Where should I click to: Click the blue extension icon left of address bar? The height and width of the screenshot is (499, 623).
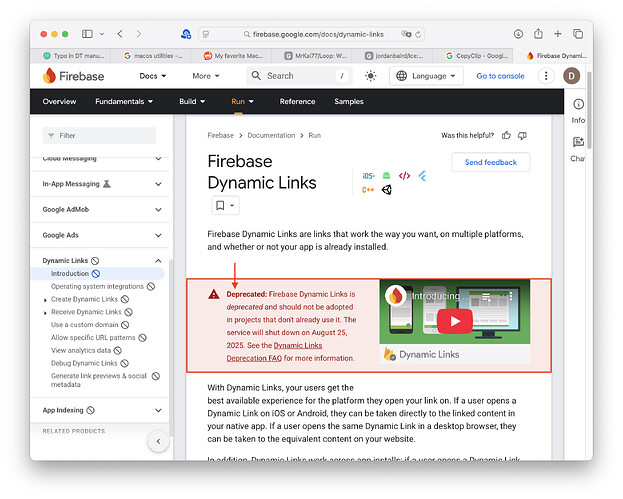tap(186, 34)
